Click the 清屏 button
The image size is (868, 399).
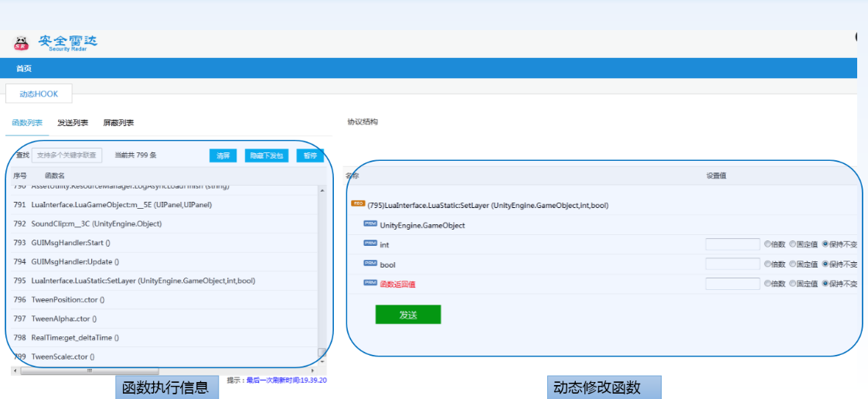point(223,155)
